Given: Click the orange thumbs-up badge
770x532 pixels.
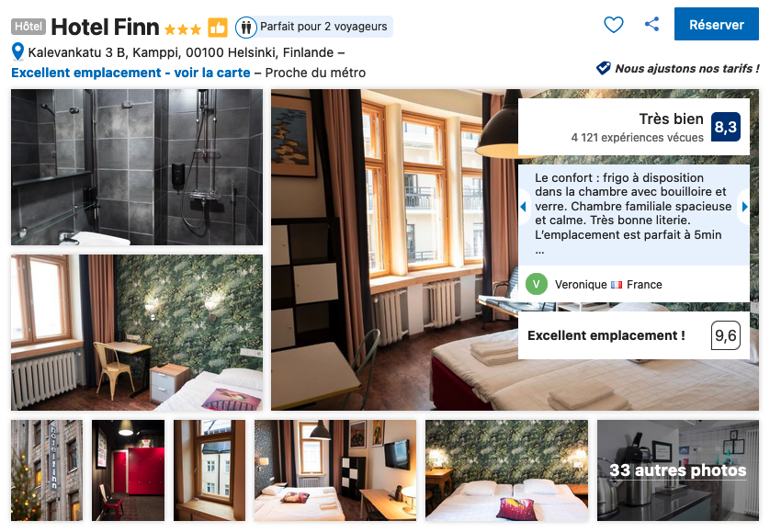Looking at the screenshot, I should [x=218, y=28].
